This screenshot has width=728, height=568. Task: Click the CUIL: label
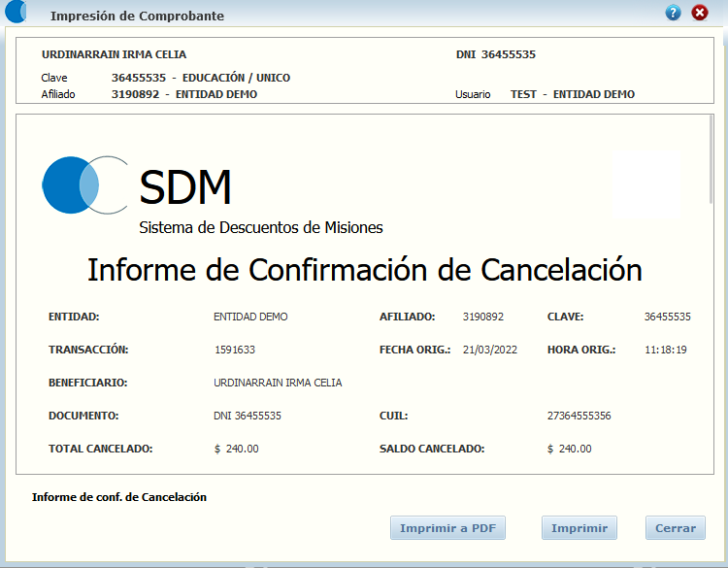pyautogui.click(x=393, y=416)
